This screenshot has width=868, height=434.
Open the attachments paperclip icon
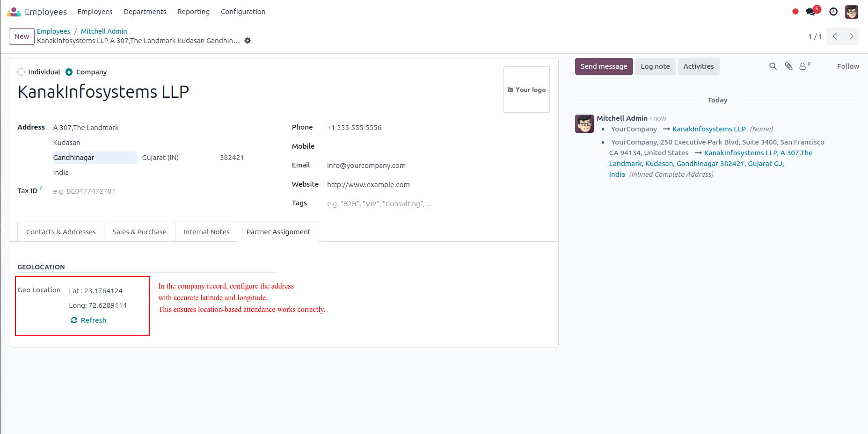tap(789, 66)
